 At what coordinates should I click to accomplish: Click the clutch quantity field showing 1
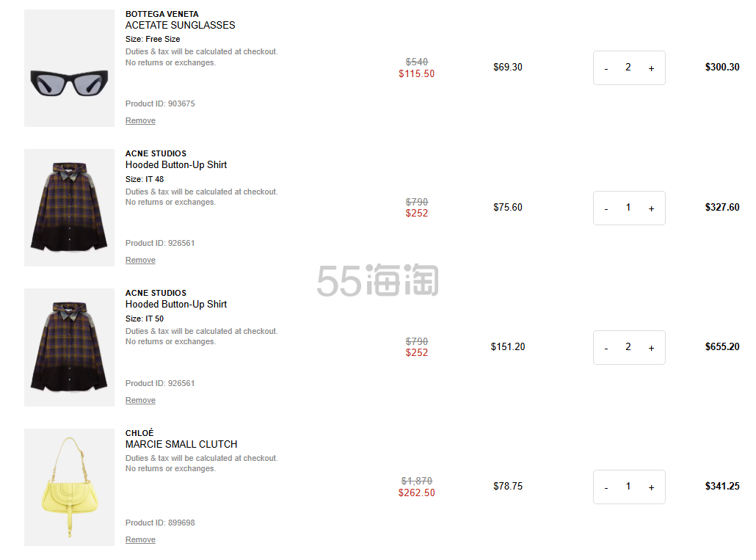[628, 487]
